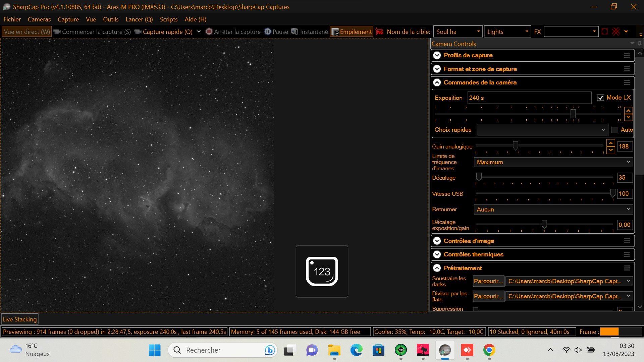Decrease exposure with the down stepper
The height and width of the screenshot is (362, 644).
[x=628, y=118]
